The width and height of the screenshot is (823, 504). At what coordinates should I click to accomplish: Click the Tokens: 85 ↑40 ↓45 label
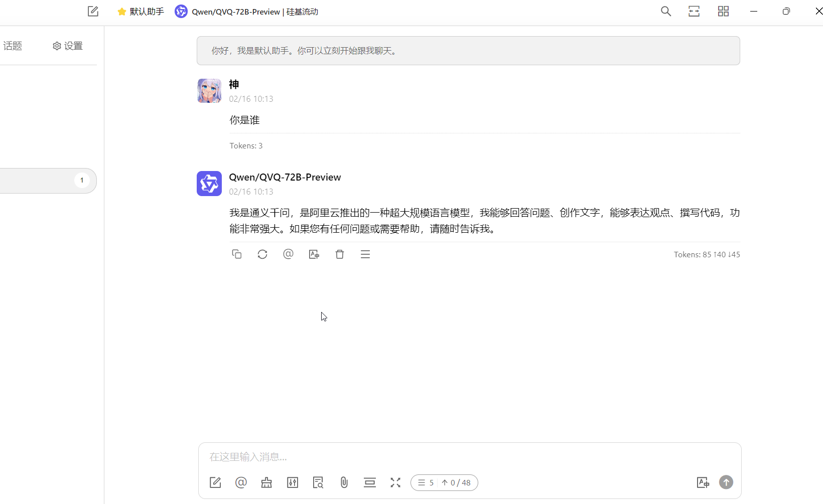707,255
